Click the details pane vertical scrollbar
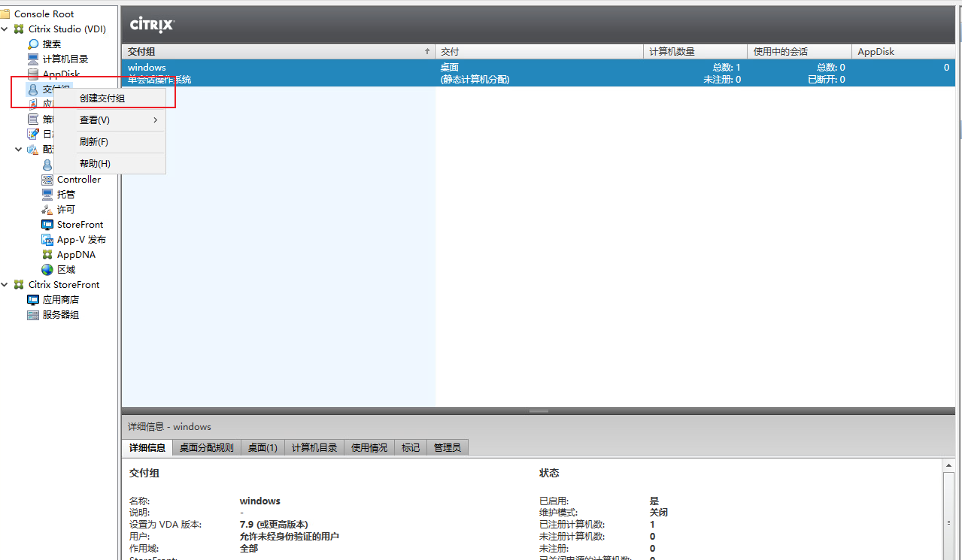Viewport: 962px width, 560px height. [x=949, y=511]
